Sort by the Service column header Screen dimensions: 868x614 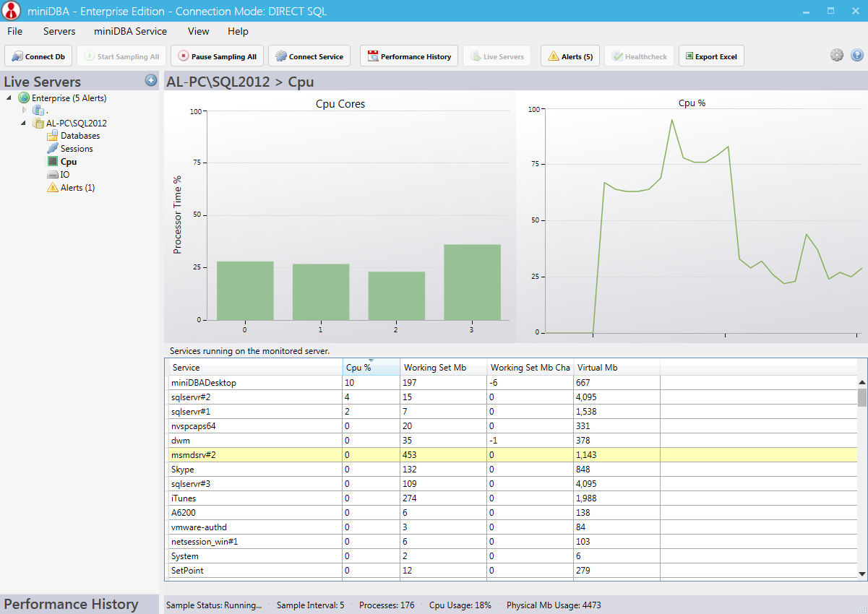(x=254, y=368)
